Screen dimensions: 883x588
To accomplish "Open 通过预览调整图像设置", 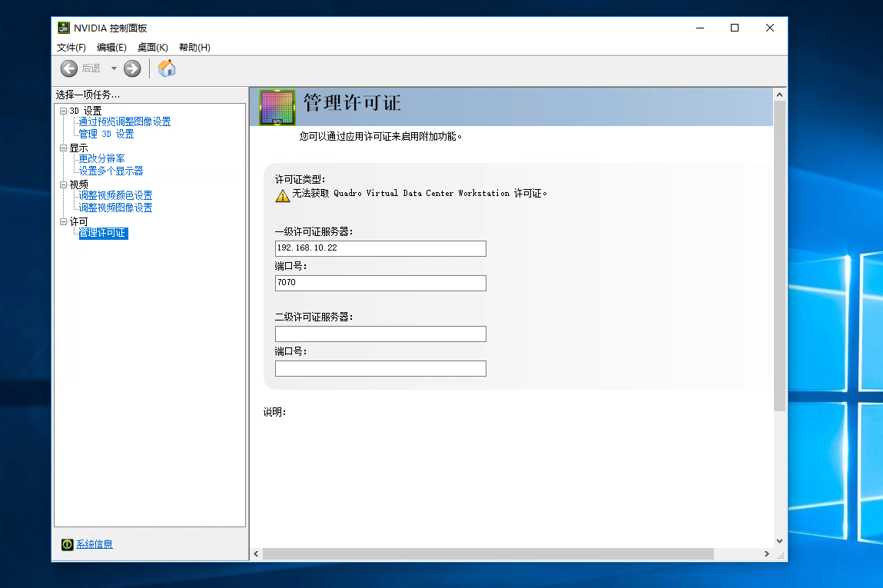I will point(124,121).
